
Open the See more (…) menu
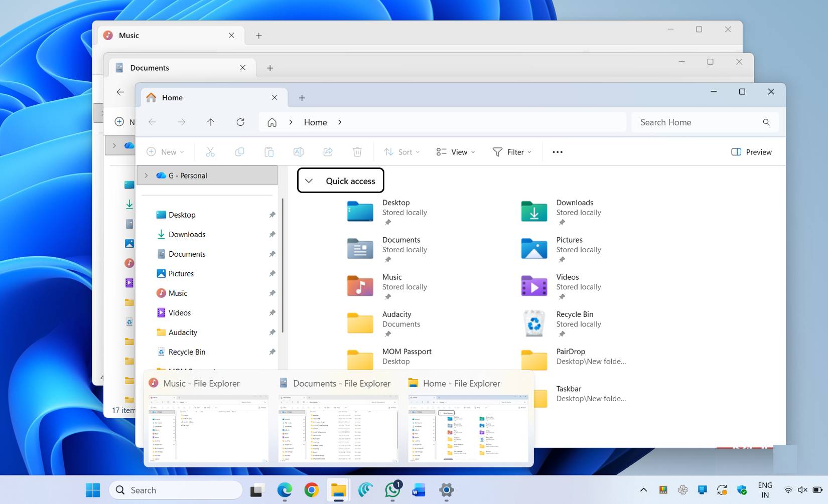click(x=557, y=151)
